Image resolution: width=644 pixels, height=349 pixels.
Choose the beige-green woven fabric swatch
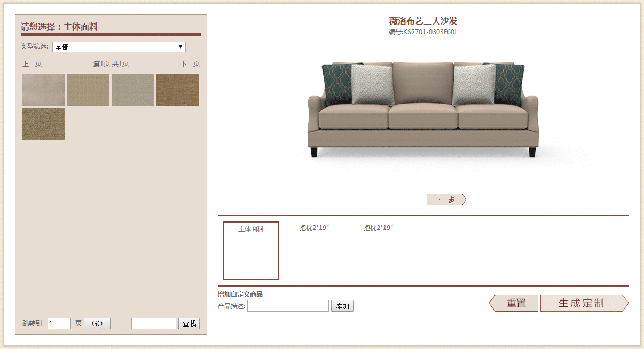coord(88,90)
